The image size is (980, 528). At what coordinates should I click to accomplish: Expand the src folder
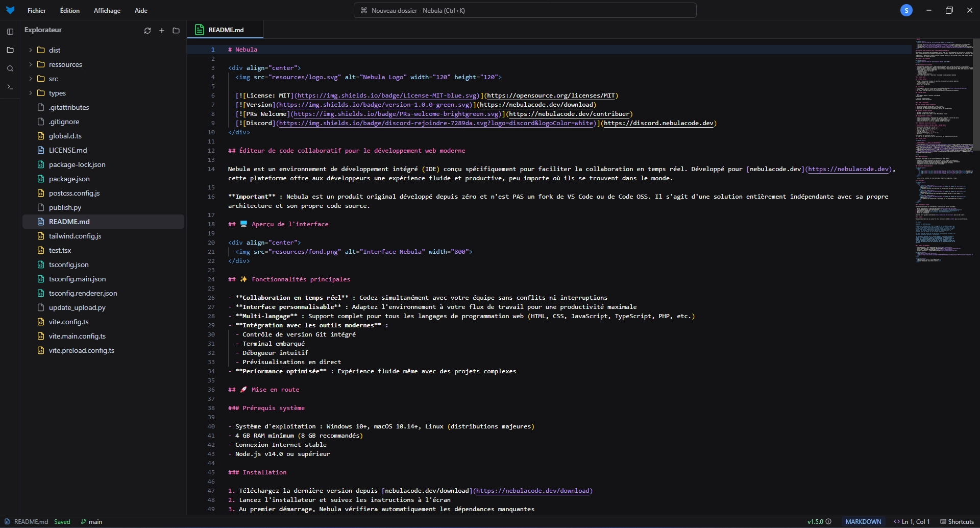pos(54,79)
